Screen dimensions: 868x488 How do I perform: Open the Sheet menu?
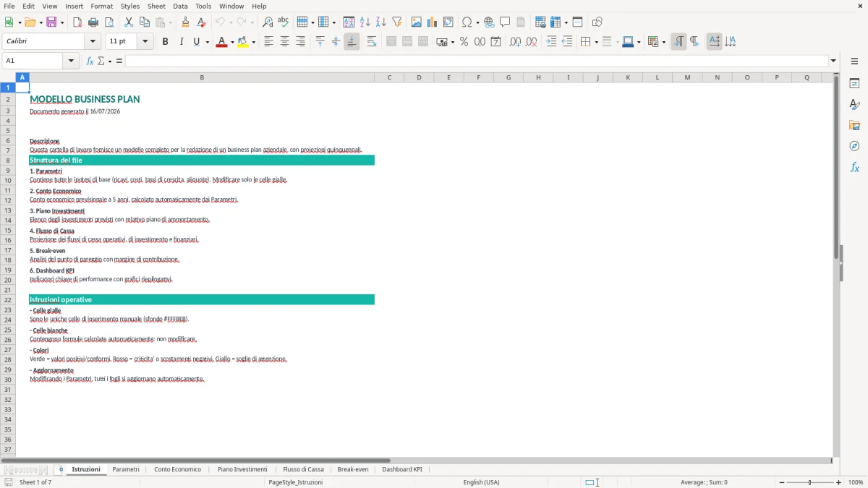click(156, 6)
